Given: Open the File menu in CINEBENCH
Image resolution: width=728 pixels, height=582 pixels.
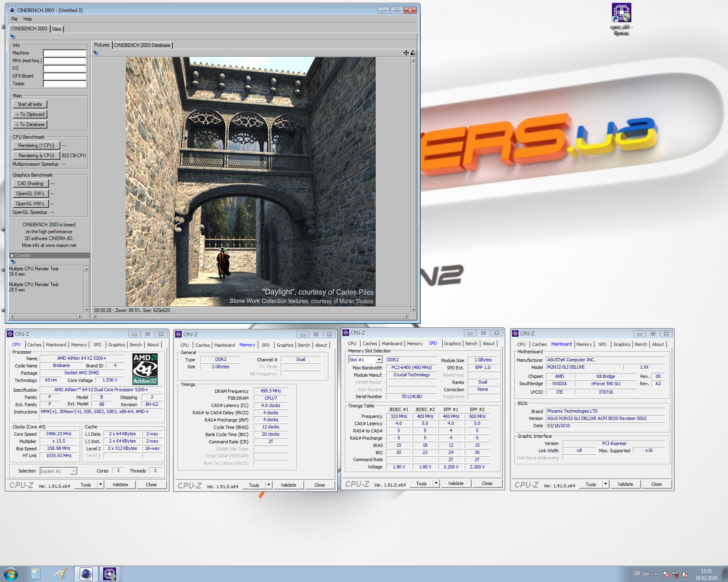Looking at the screenshot, I should click(15, 19).
